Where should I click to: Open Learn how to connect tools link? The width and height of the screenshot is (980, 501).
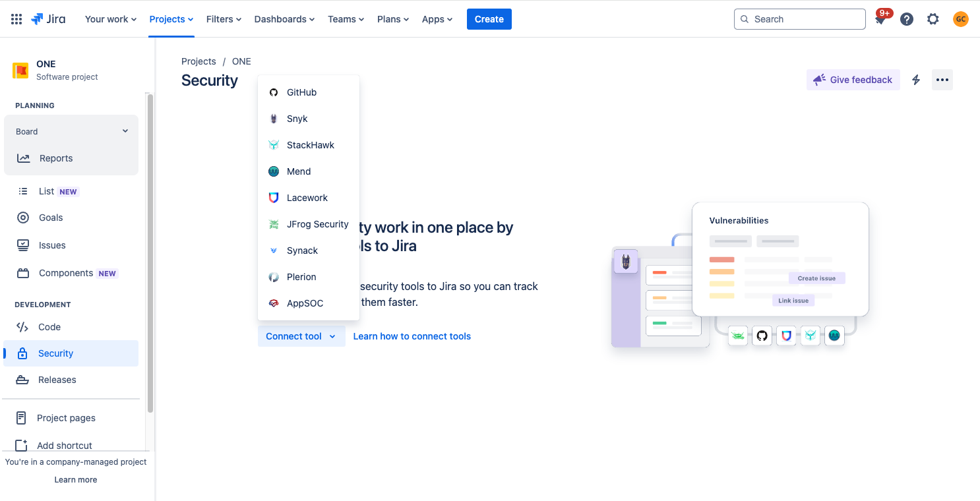tap(412, 336)
